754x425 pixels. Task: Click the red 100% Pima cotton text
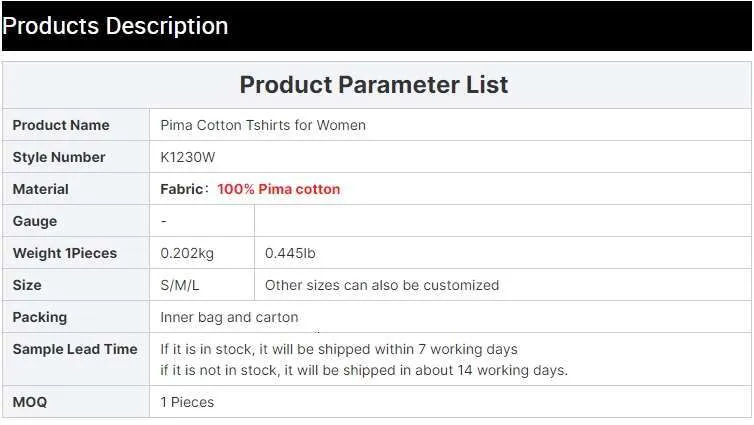(278, 189)
